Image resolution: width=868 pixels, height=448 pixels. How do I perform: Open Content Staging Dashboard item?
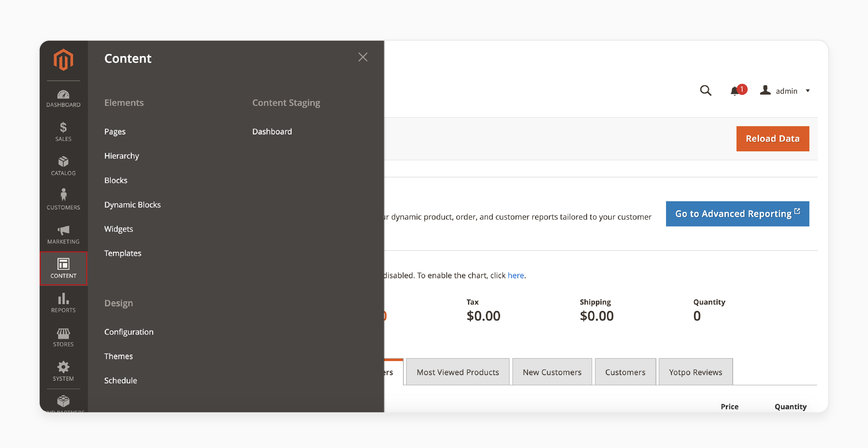[272, 131]
